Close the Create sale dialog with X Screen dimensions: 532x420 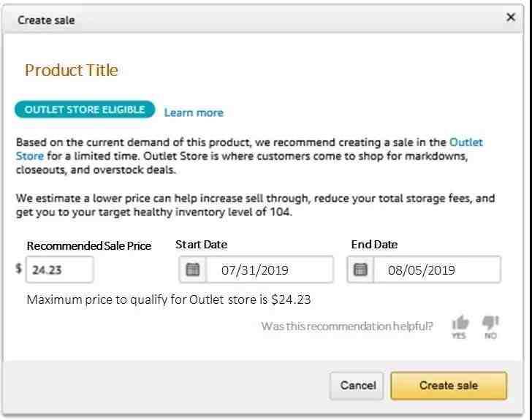[511, 17]
